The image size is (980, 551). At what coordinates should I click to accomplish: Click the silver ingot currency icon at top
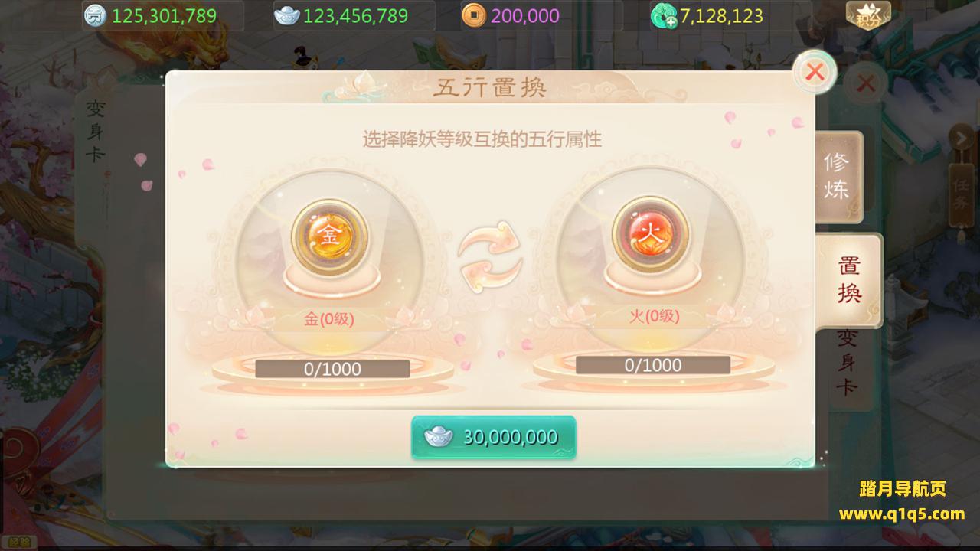coord(286,15)
